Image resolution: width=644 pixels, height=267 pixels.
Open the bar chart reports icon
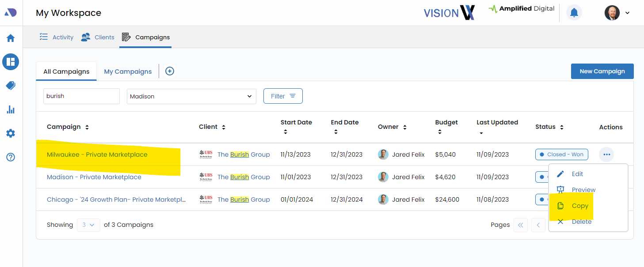pyautogui.click(x=11, y=109)
